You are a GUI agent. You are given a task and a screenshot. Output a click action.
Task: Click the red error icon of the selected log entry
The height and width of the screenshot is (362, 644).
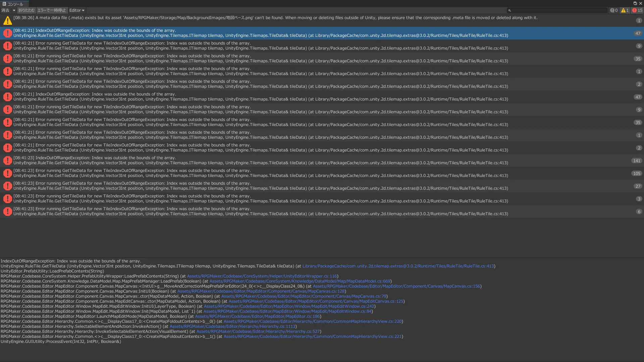(8, 33)
